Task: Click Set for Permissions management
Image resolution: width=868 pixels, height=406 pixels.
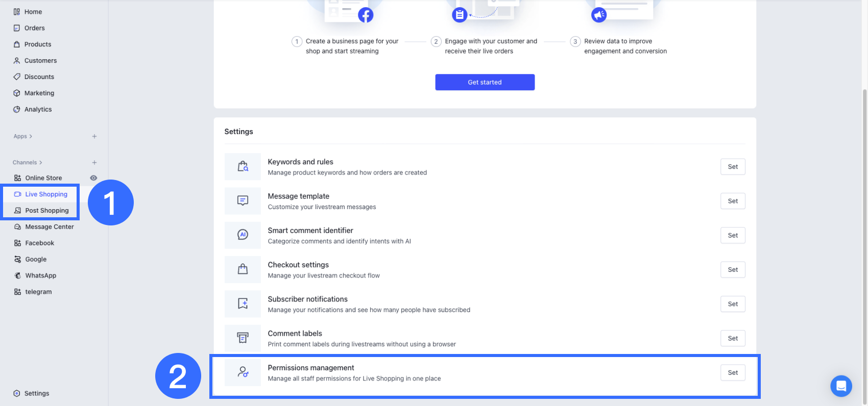Action: pyautogui.click(x=733, y=373)
